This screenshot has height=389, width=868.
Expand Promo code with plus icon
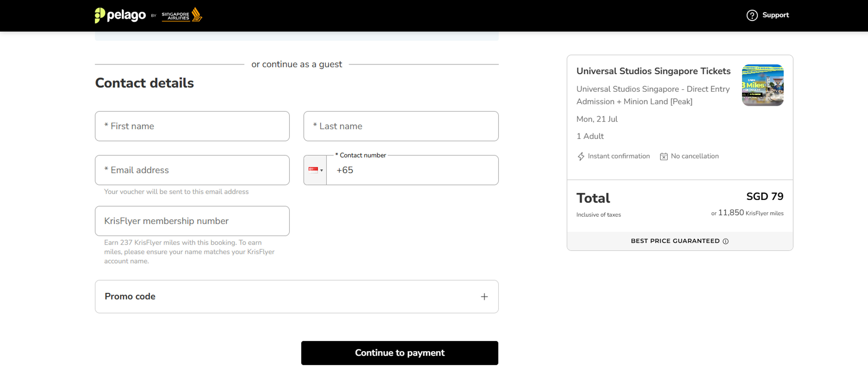tap(484, 296)
